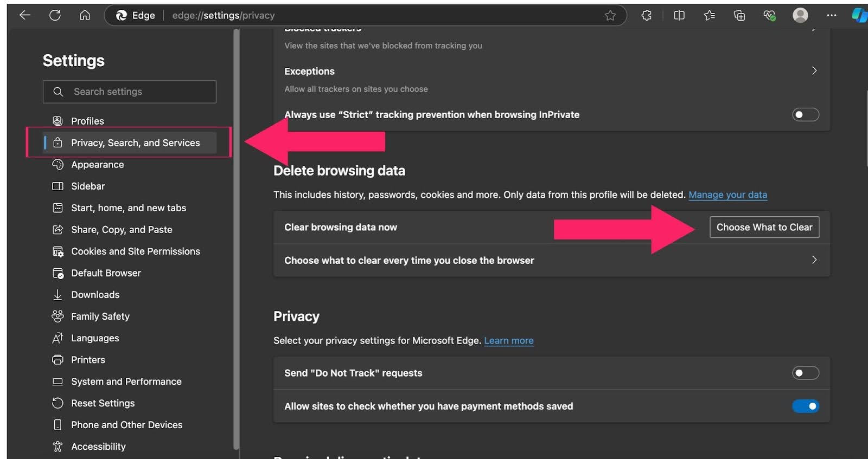Viewport: 868px width, 459px height.
Task: Expand clear on browser close options chevron
Action: 814,260
